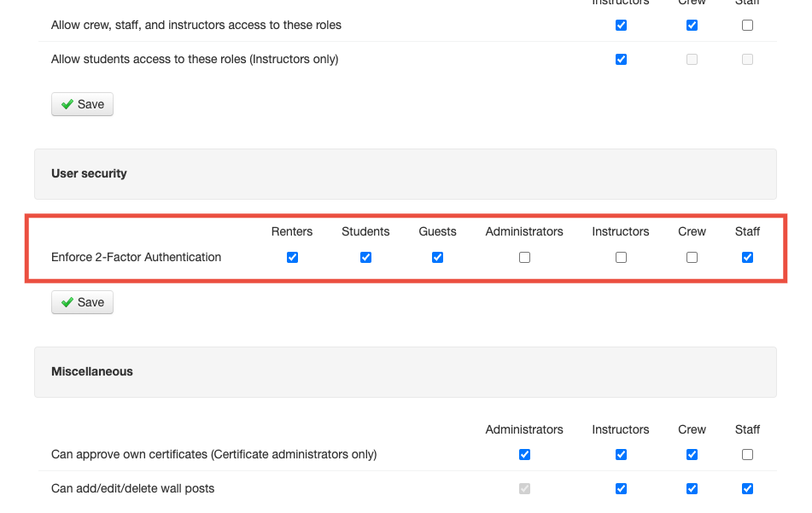
Task: Disable 2-Factor Authentication for Students
Action: pyautogui.click(x=365, y=257)
